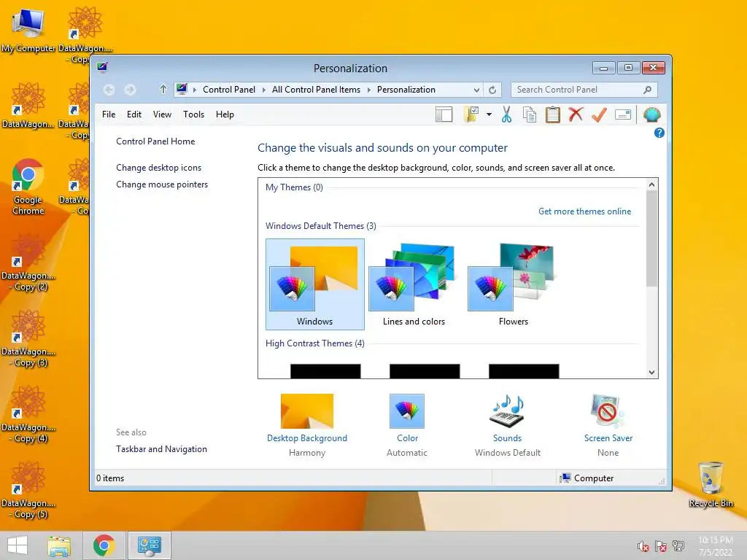Open the blue Help question mark

coord(659,133)
